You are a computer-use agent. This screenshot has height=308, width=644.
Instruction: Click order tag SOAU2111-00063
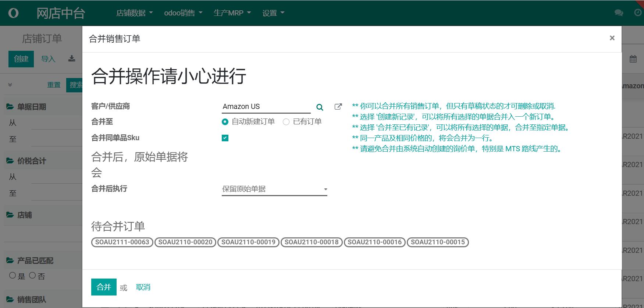[x=122, y=242]
